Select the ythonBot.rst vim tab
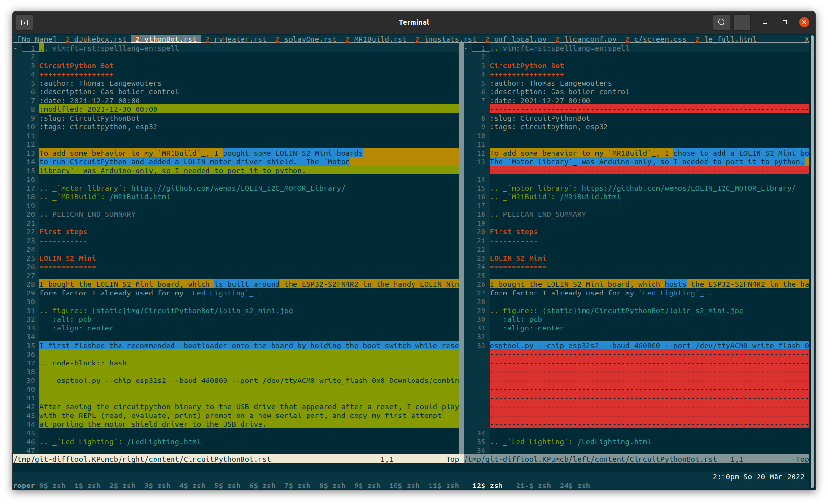828x504 pixels. point(166,39)
